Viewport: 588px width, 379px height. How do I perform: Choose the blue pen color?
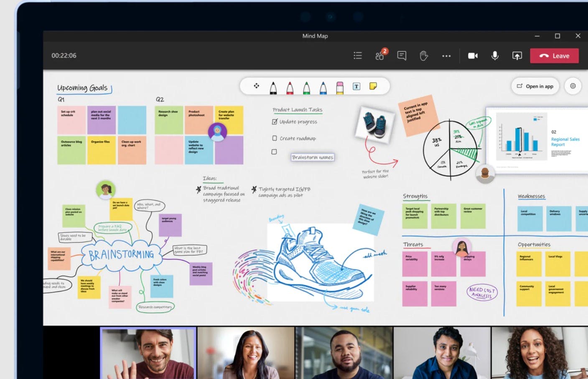[x=323, y=86]
